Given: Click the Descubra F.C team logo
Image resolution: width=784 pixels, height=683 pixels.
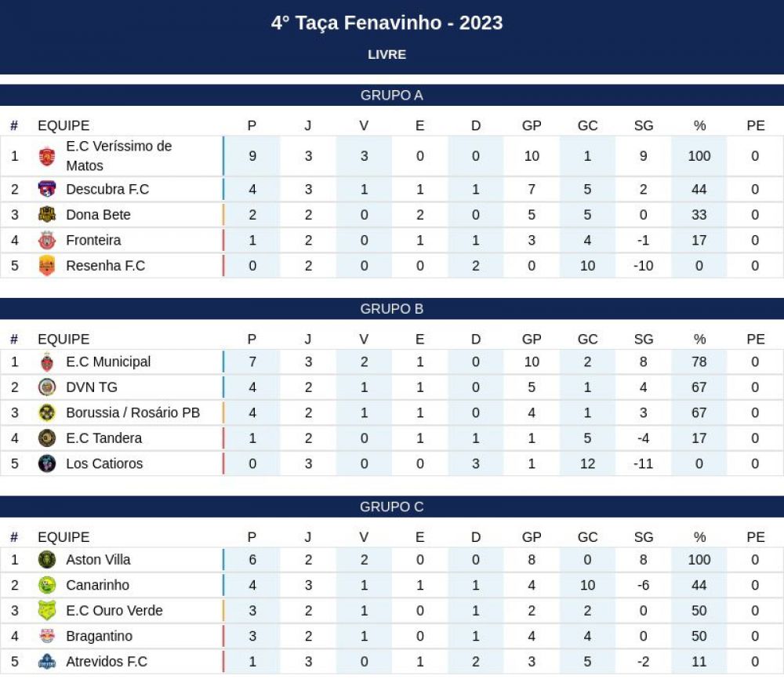Looking at the screenshot, I should coord(47,189).
